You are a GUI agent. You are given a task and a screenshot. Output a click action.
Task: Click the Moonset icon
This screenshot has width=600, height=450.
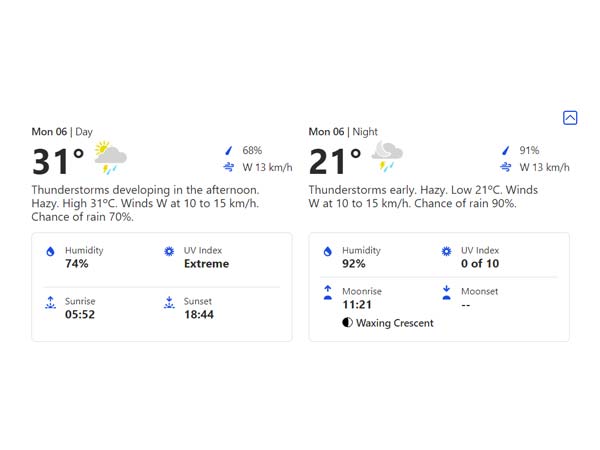[446, 292]
